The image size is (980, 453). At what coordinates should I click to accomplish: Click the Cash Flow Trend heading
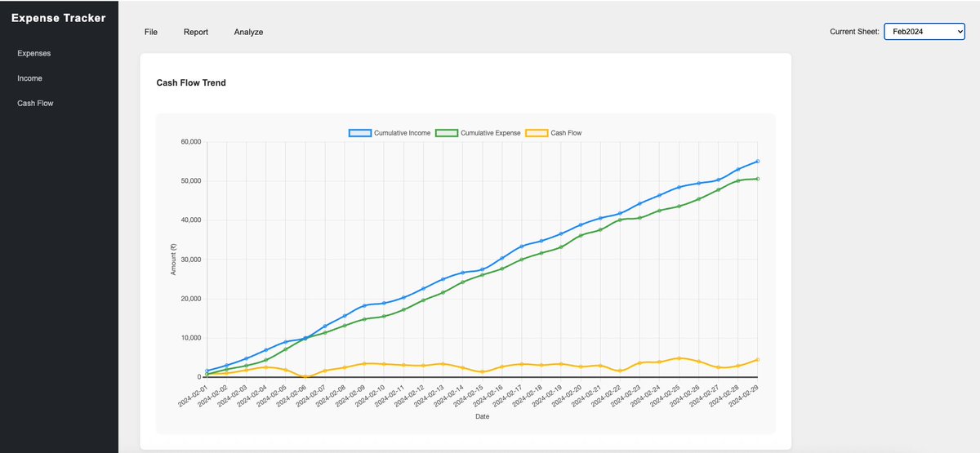click(191, 82)
